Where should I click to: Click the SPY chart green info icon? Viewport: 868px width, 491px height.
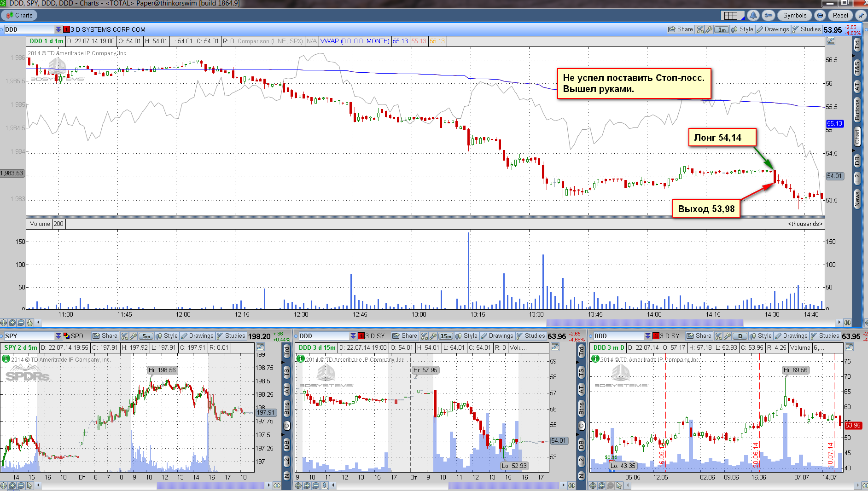click(x=6, y=358)
